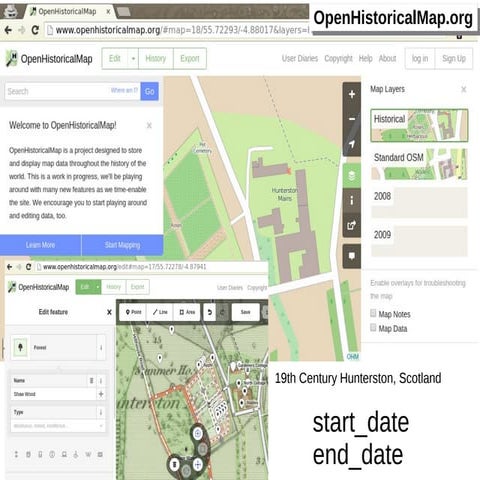Click the Sign Up button
This screenshot has width=480, height=480.
tap(454, 59)
